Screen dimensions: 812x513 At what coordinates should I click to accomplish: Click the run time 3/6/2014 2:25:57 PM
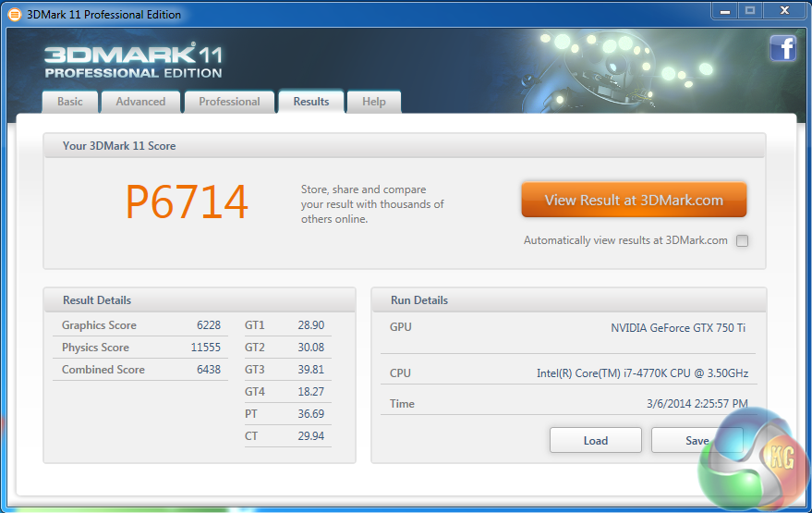[697, 404]
